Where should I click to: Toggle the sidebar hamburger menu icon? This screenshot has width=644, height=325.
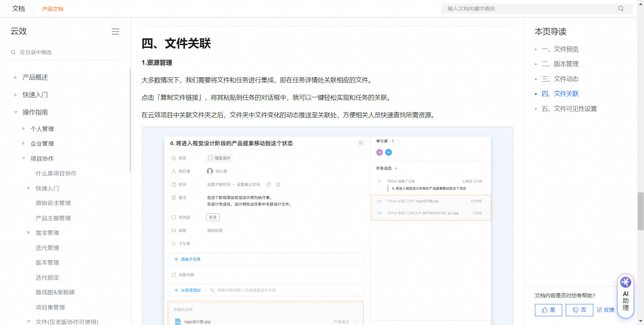click(115, 31)
